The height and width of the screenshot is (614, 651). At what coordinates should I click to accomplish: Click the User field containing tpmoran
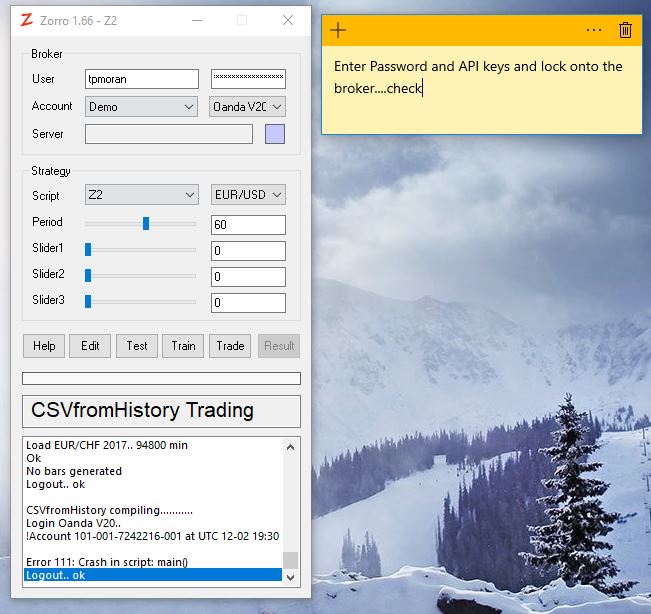[142, 79]
